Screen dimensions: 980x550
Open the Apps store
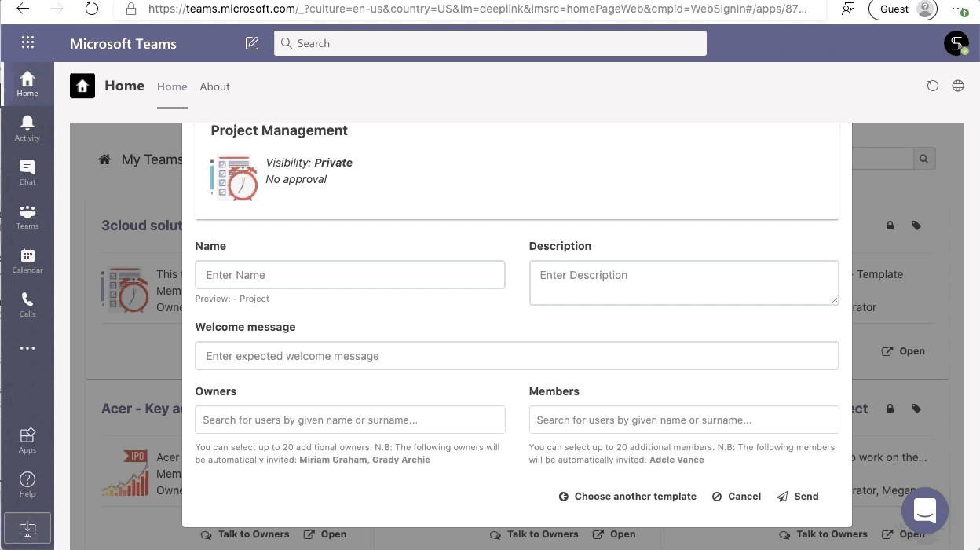pos(27,440)
